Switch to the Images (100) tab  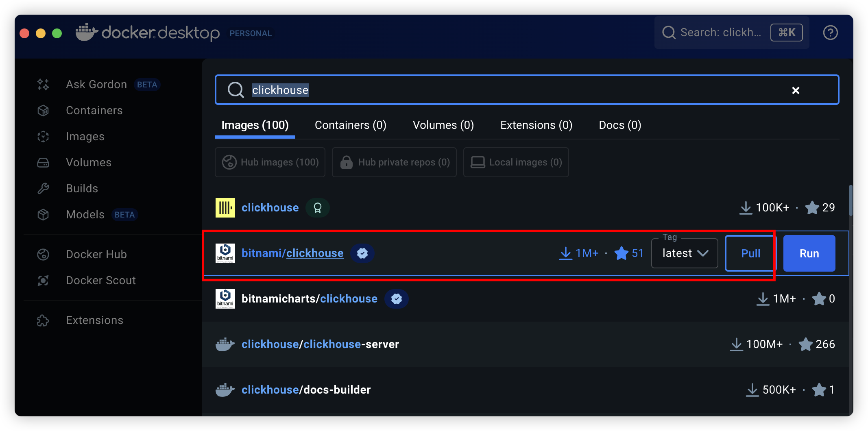click(255, 125)
